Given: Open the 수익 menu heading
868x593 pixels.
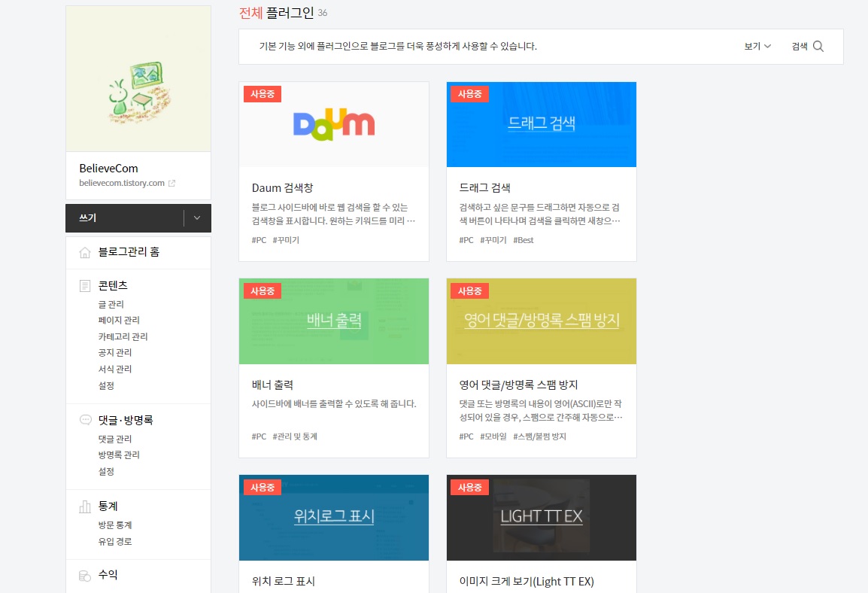Looking at the screenshot, I should pos(108,575).
